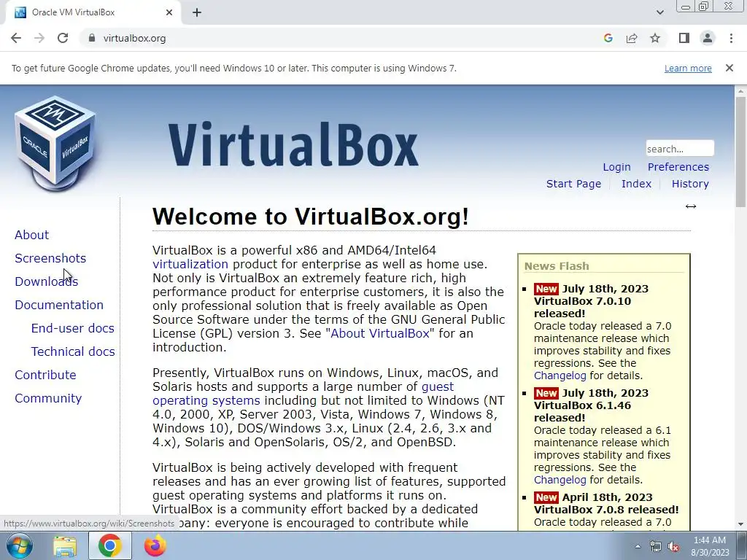
Task: Click the vertical scrollbar thumb
Action: click(741, 152)
